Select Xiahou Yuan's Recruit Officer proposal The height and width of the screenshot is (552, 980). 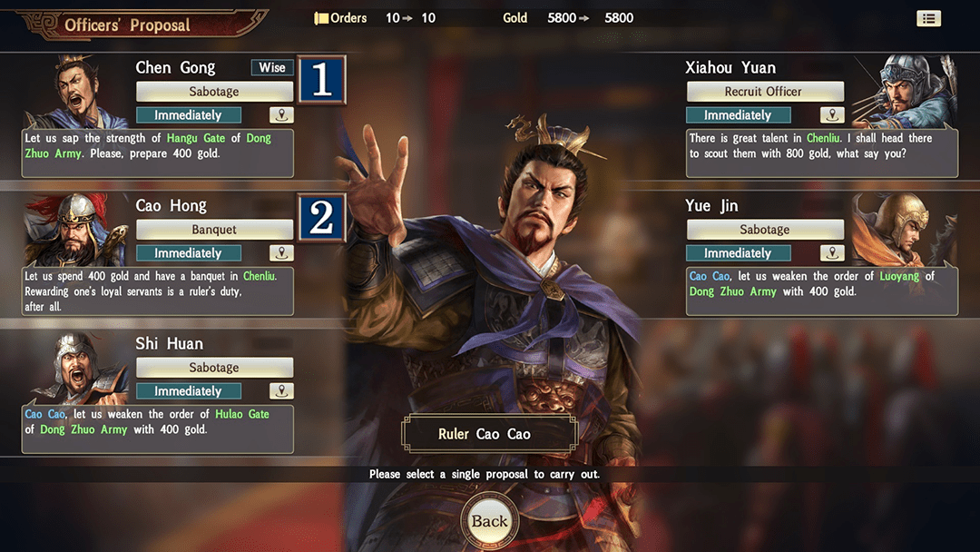click(765, 92)
